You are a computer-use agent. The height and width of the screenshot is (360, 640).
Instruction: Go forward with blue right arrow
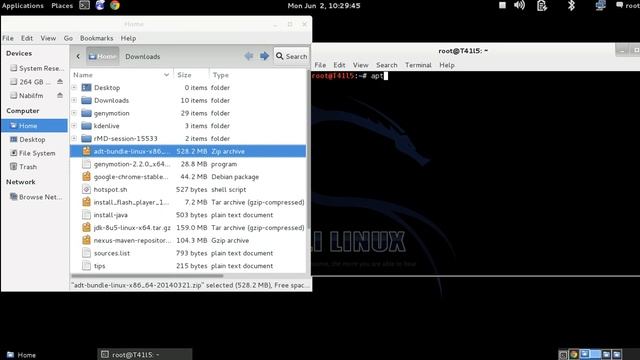click(x=264, y=56)
